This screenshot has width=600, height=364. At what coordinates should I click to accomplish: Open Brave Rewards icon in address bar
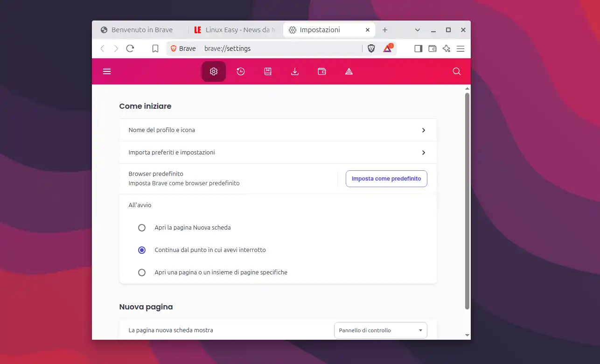point(388,48)
